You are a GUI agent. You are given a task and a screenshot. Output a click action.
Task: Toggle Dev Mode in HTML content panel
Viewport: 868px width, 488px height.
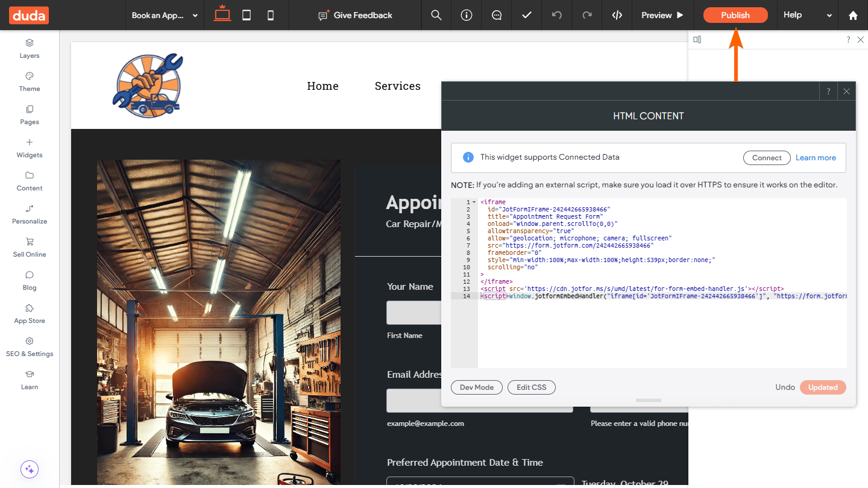click(476, 387)
